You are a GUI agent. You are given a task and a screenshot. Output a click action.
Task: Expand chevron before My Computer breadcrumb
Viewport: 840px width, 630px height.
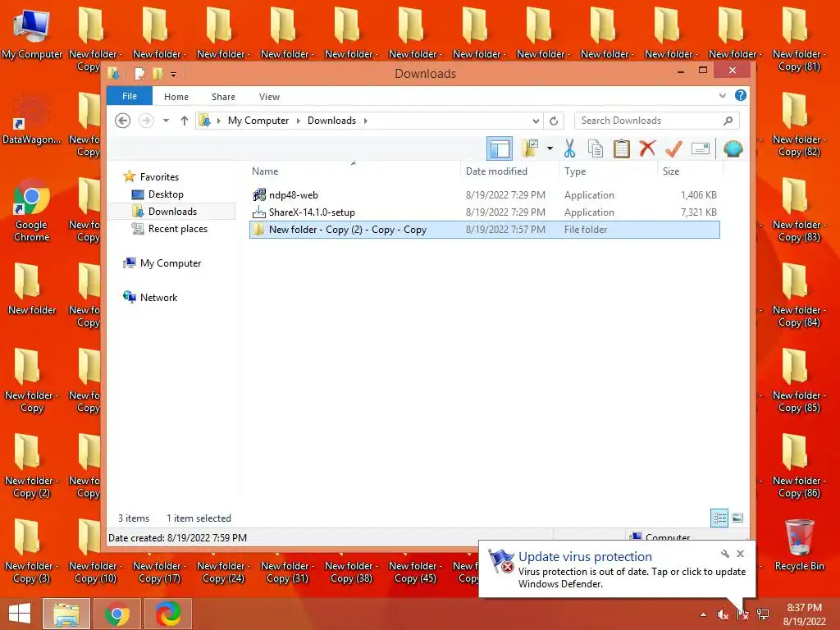pyautogui.click(x=218, y=121)
